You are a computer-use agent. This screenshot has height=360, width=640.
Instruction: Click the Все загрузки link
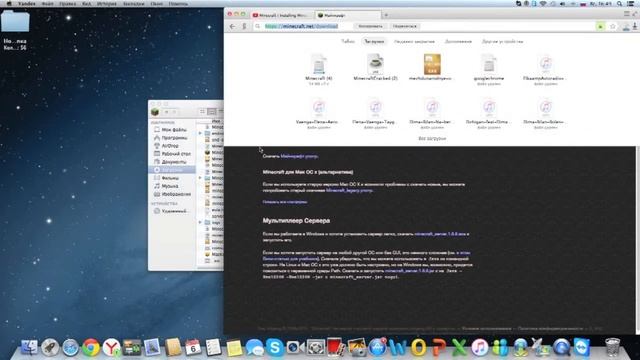[x=432, y=138]
